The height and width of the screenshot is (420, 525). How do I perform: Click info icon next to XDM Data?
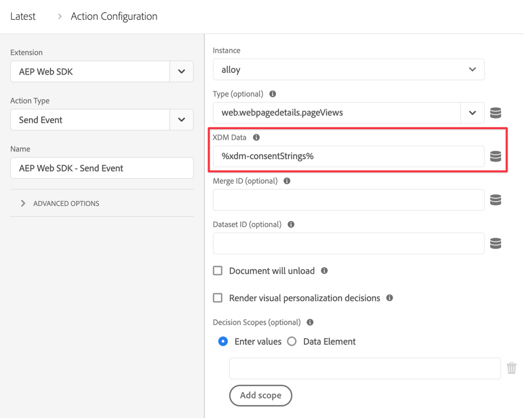pyautogui.click(x=256, y=137)
